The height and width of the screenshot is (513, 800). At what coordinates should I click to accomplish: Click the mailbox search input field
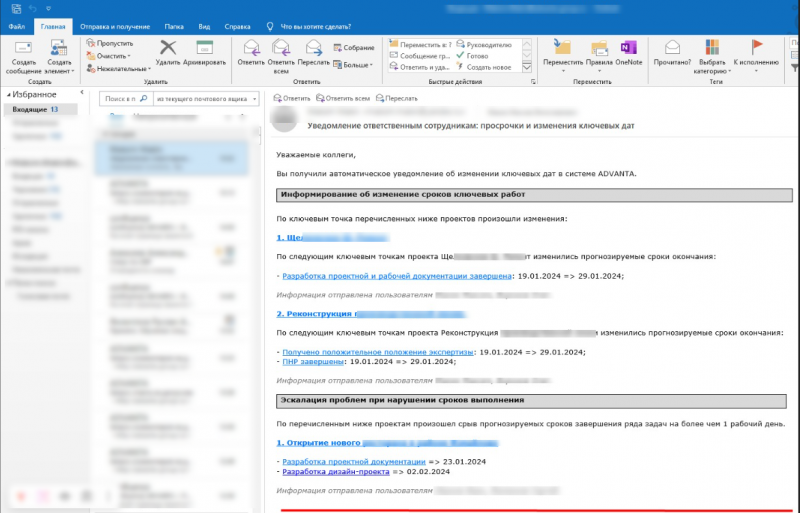click(x=120, y=100)
